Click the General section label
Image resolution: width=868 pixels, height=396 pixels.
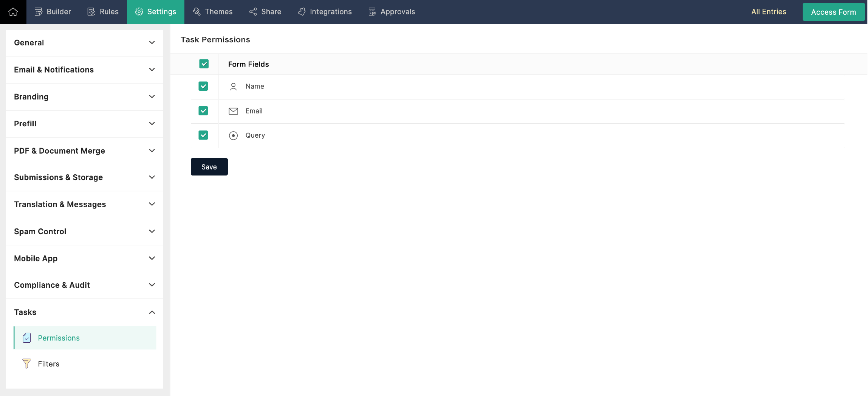(x=29, y=43)
